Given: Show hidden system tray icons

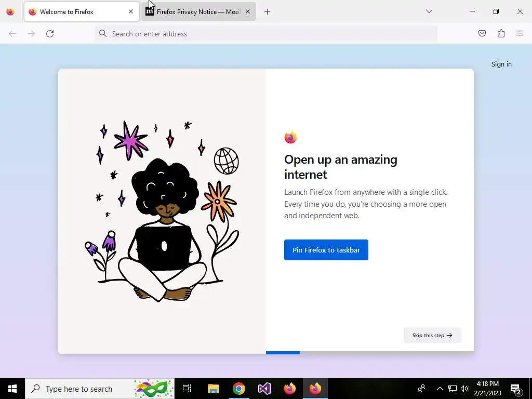Looking at the screenshot, I should tap(440, 389).
